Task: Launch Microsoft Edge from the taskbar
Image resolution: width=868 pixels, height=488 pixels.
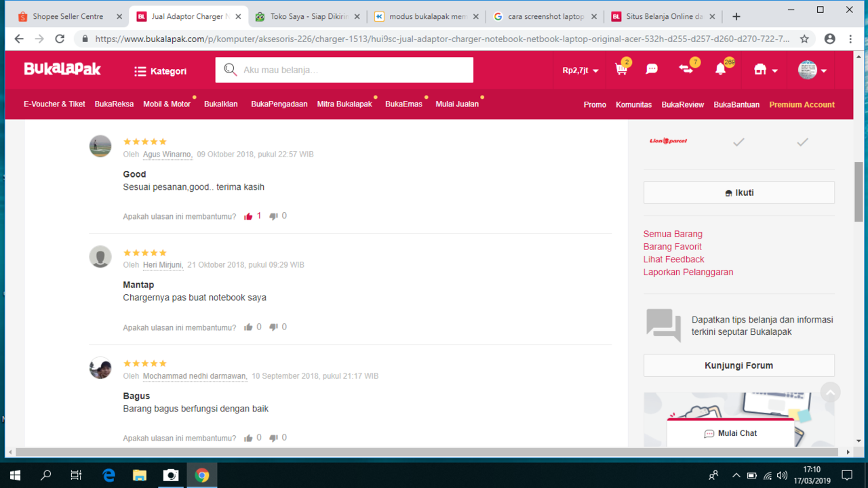Action: tap(108, 475)
